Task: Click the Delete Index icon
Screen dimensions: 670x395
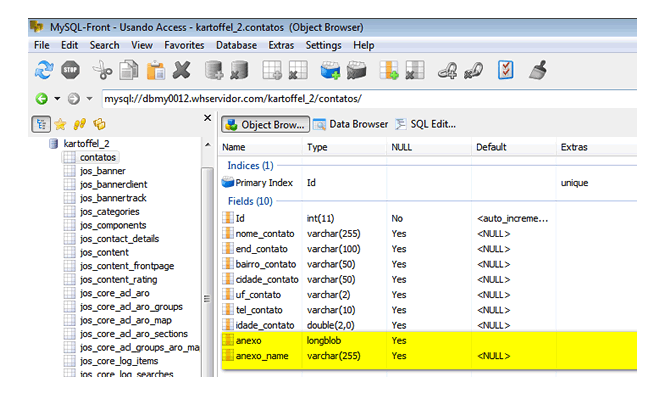Action: coord(356,70)
